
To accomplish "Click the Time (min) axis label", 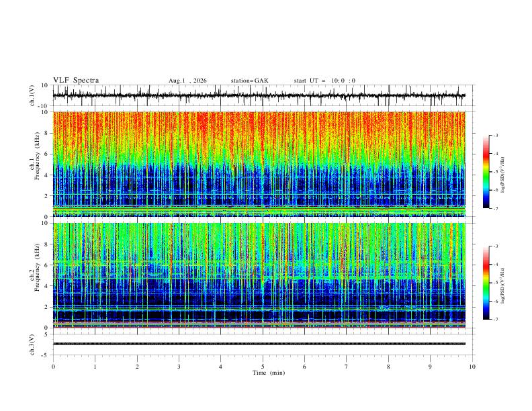I will 269,373.
